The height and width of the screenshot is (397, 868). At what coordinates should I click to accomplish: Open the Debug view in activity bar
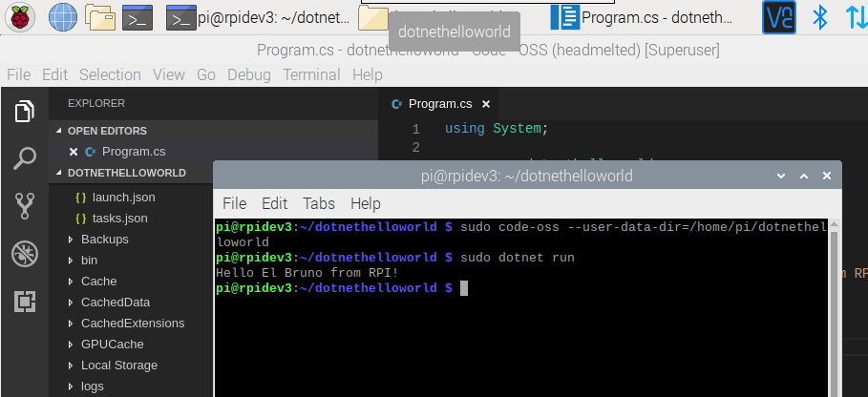click(25, 255)
